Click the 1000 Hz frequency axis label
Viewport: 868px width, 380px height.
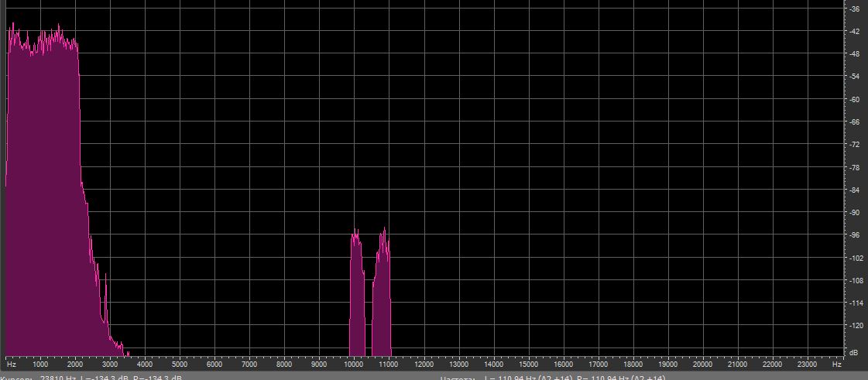[x=39, y=365]
